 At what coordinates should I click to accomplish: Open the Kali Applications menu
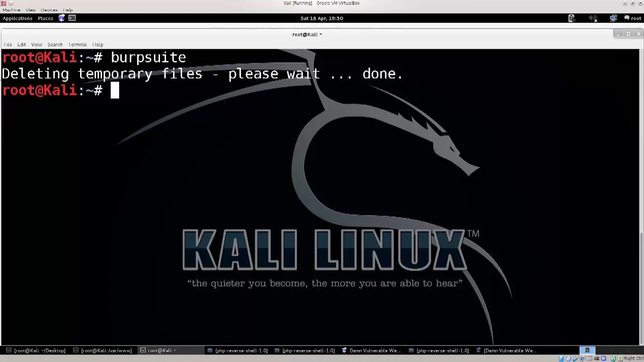pos(17,18)
